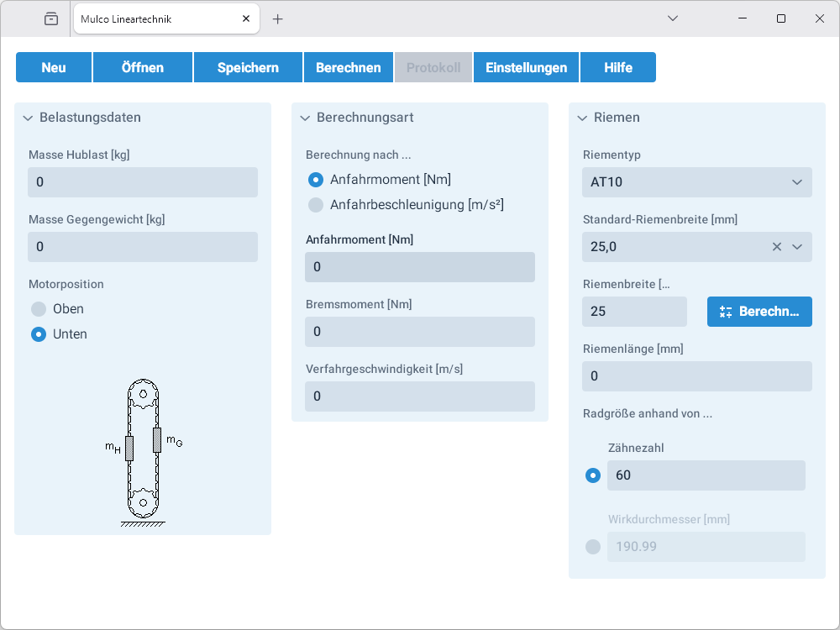This screenshot has height=630, width=840.
Task: Clear the Standard-Riemenbreite value with X icon
Action: click(x=777, y=247)
